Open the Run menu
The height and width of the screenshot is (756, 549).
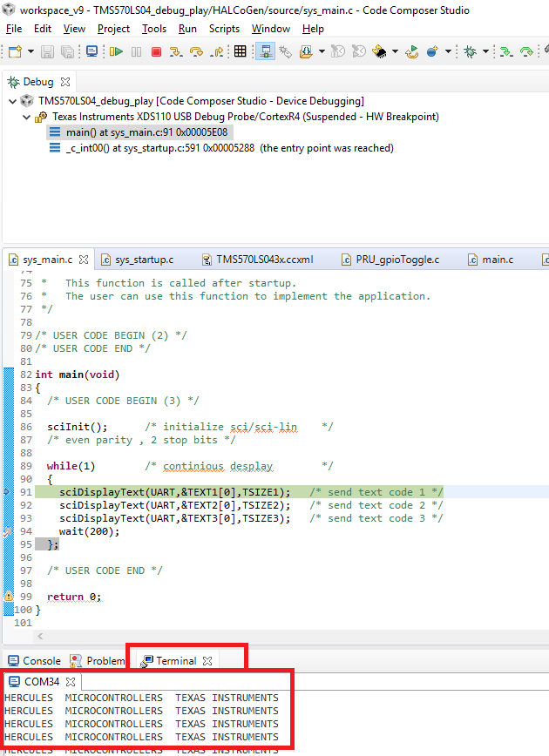pos(187,29)
